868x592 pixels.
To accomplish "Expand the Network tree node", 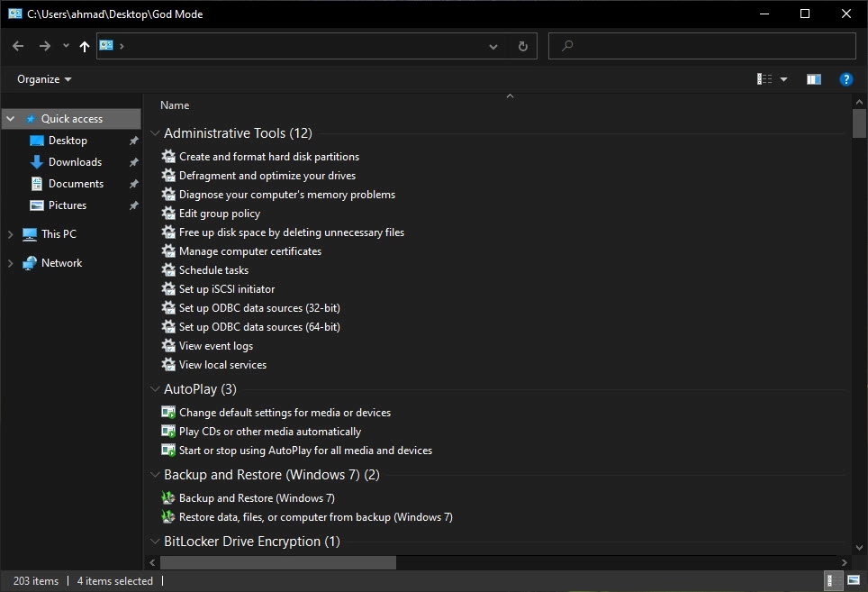I will (x=11, y=263).
